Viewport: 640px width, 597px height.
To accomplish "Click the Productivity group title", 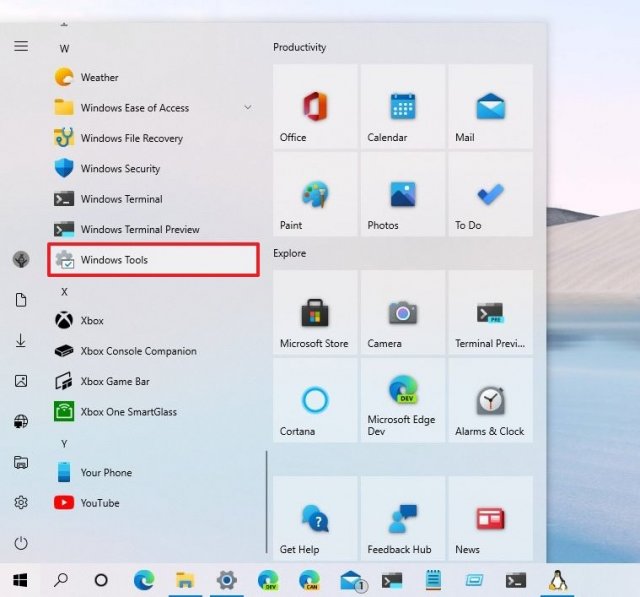I will pos(300,47).
